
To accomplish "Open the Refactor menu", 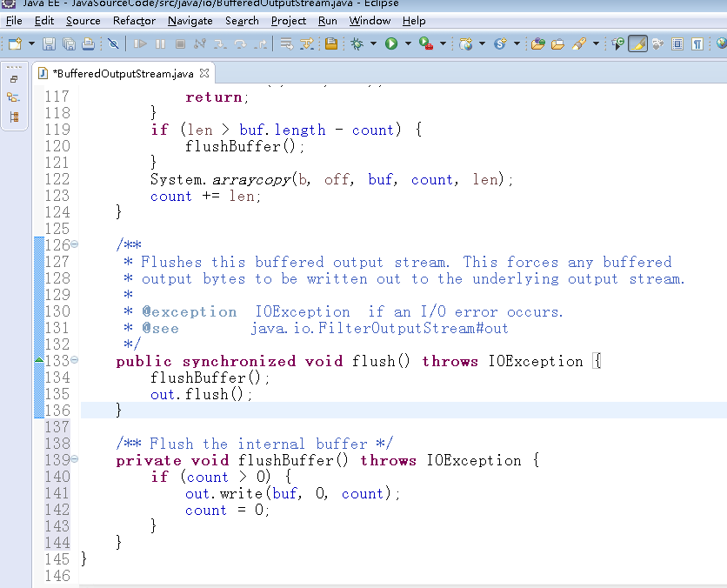I will [134, 21].
